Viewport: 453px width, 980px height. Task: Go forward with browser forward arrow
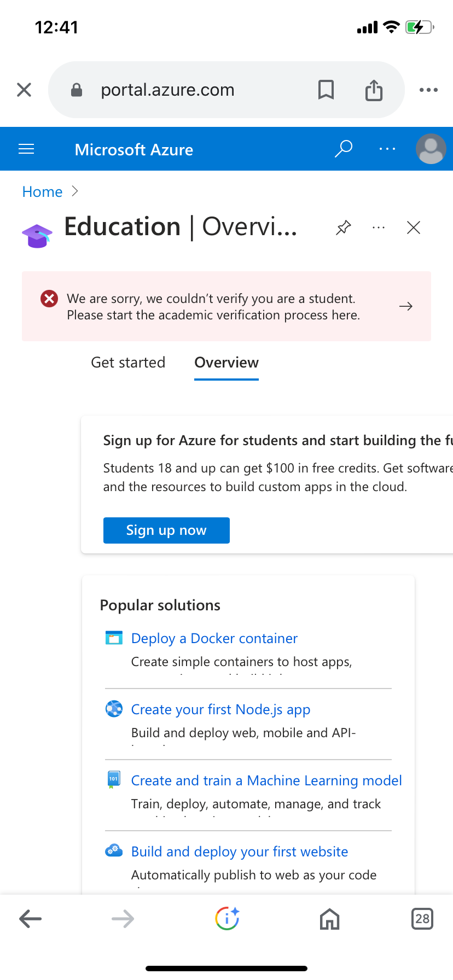[123, 919]
